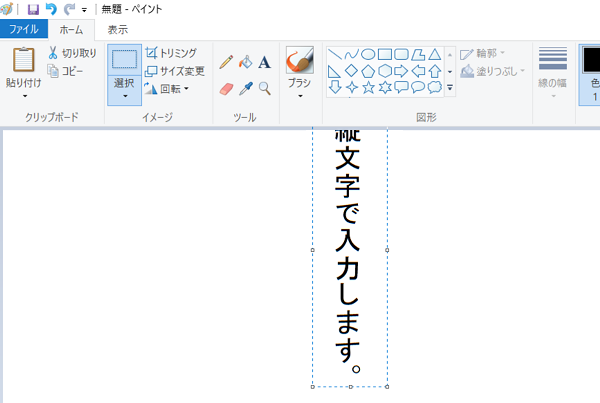This screenshot has height=403, width=600.
Task: Click the text box right-middle resize handle
Action: (387, 250)
